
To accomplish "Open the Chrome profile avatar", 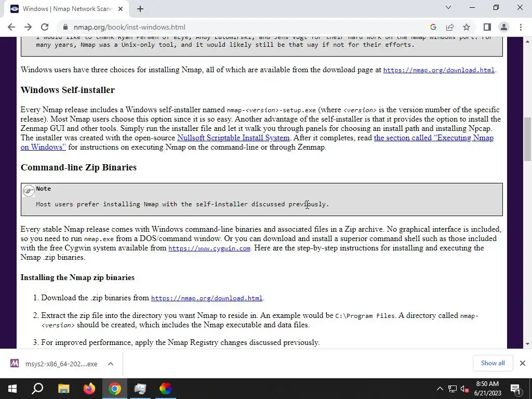I will tap(504, 27).
